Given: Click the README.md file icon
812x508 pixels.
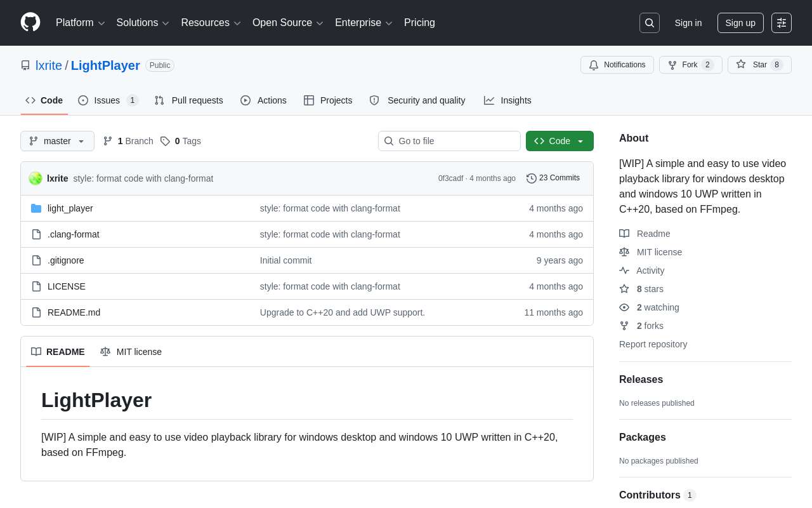Looking at the screenshot, I should click(36, 312).
